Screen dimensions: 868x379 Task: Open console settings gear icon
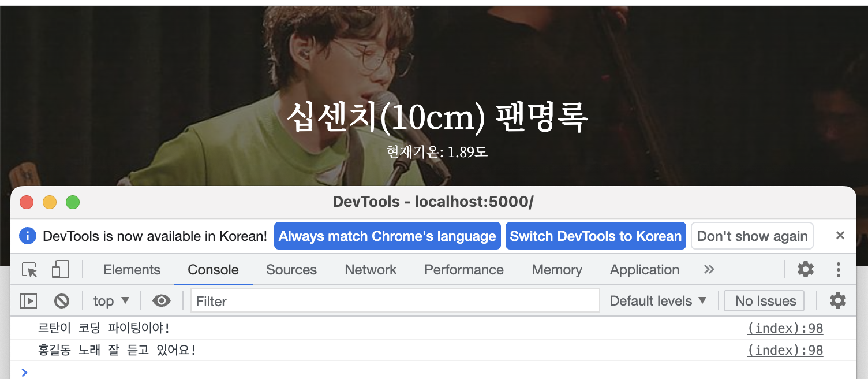837,300
